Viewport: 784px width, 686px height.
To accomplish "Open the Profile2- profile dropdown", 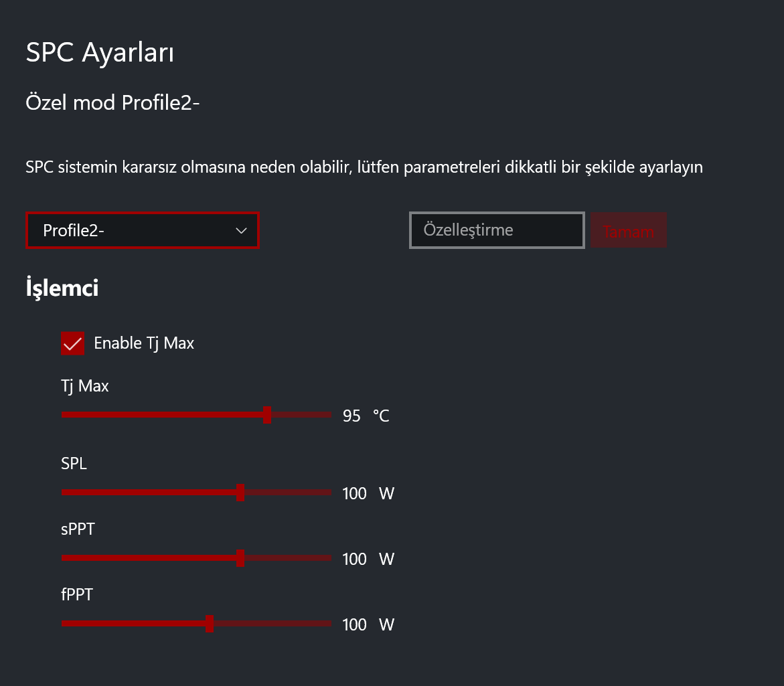I will 143,230.
